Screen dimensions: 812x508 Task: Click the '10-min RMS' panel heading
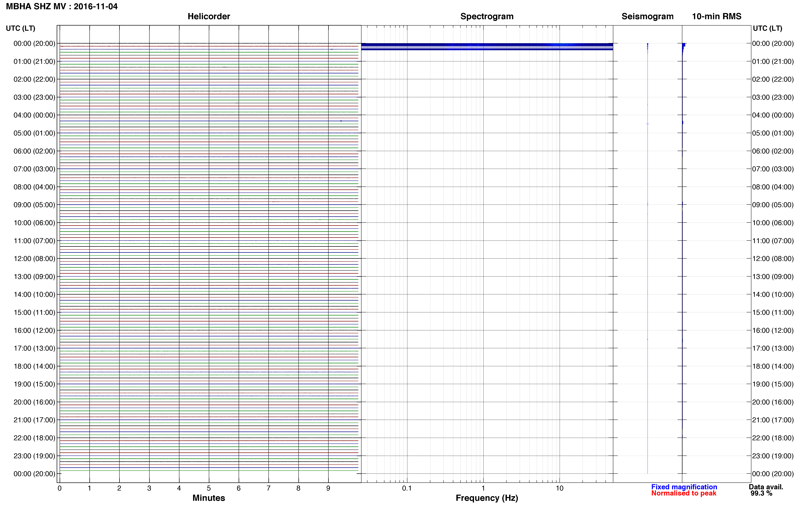(x=717, y=16)
